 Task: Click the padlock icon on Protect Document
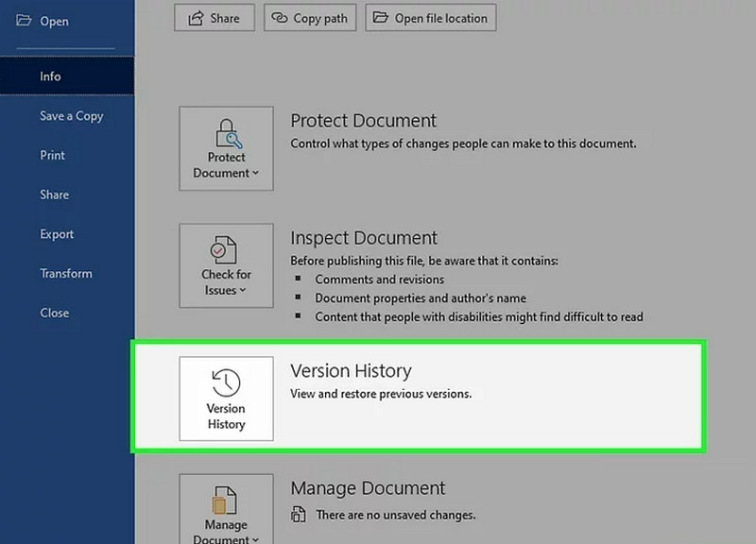(x=226, y=133)
